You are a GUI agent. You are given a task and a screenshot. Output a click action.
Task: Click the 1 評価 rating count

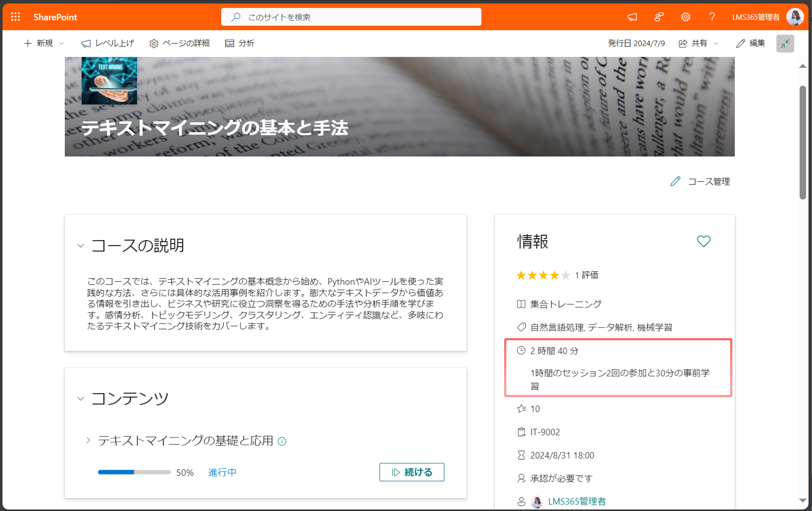(586, 275)
